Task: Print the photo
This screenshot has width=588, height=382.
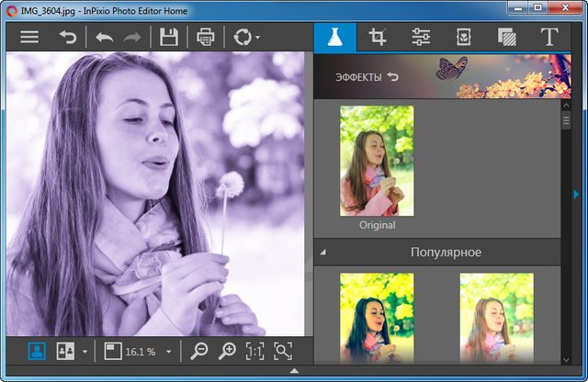Action: coord(206,37)
